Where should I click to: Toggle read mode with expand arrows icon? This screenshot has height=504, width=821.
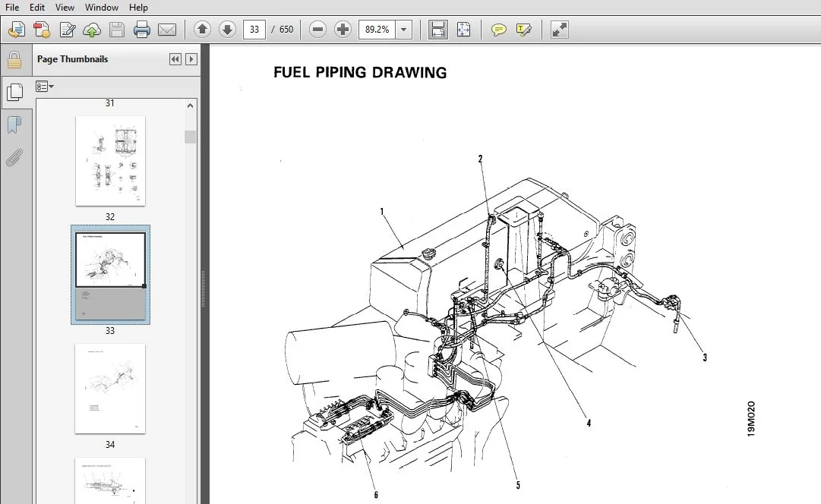(559, 30)
